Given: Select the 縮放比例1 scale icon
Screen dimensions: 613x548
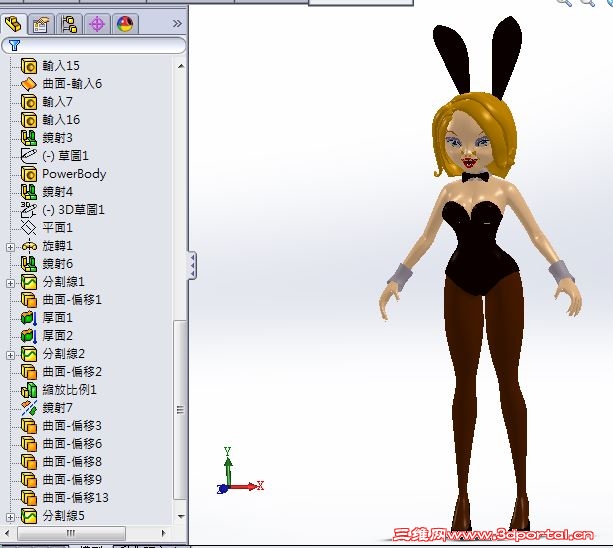Looking at the screenshot, I should coord(29,390).
